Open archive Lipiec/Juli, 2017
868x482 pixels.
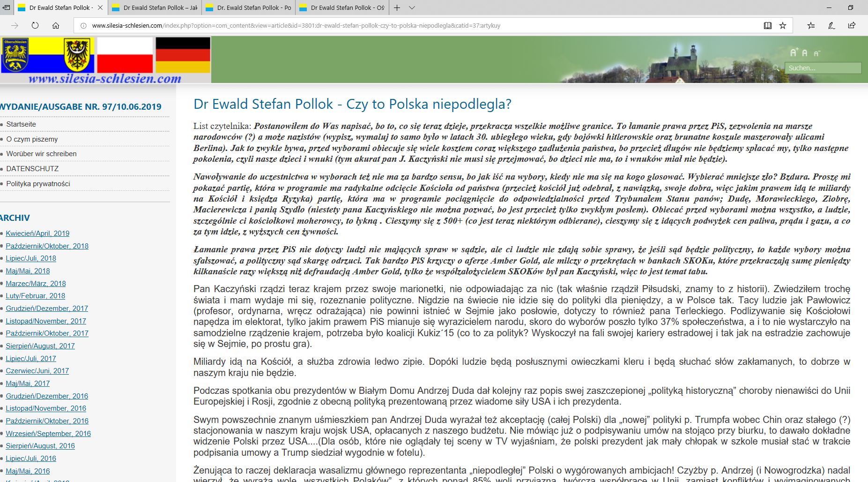[x=31, y=359]
